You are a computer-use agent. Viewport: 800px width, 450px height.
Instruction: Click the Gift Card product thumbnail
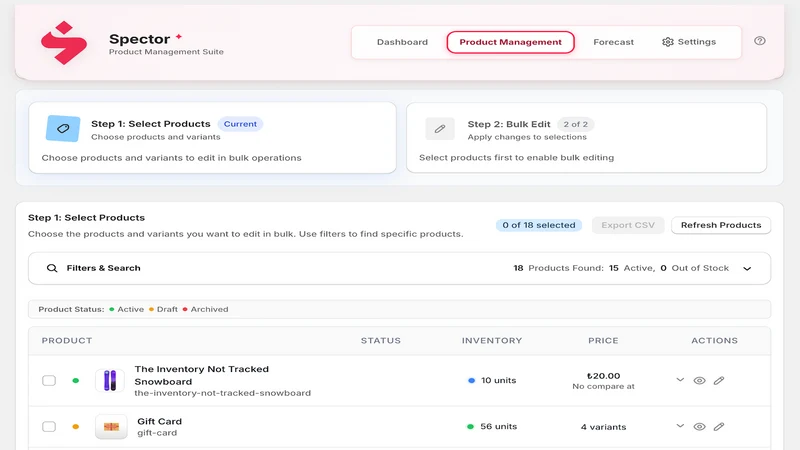(111, 427)
